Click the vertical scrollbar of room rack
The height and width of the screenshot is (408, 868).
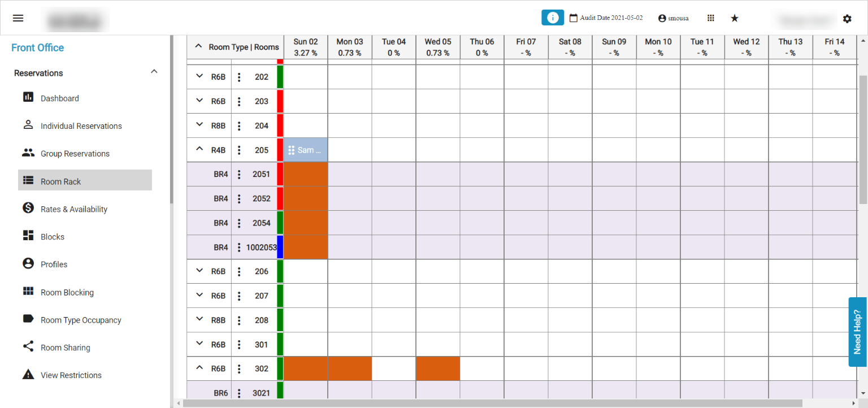pyautogui.click(x=863, y=138)
